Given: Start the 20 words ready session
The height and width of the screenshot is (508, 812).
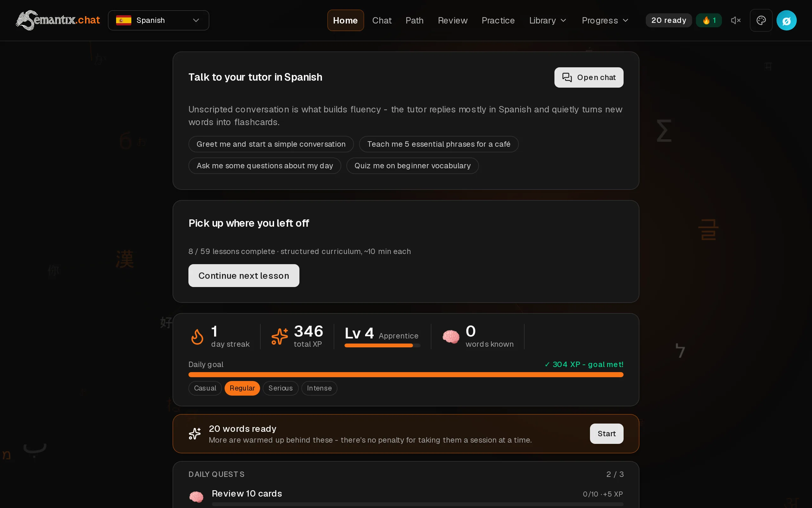Looking at the screenshot, I should (x=606, y=433).
